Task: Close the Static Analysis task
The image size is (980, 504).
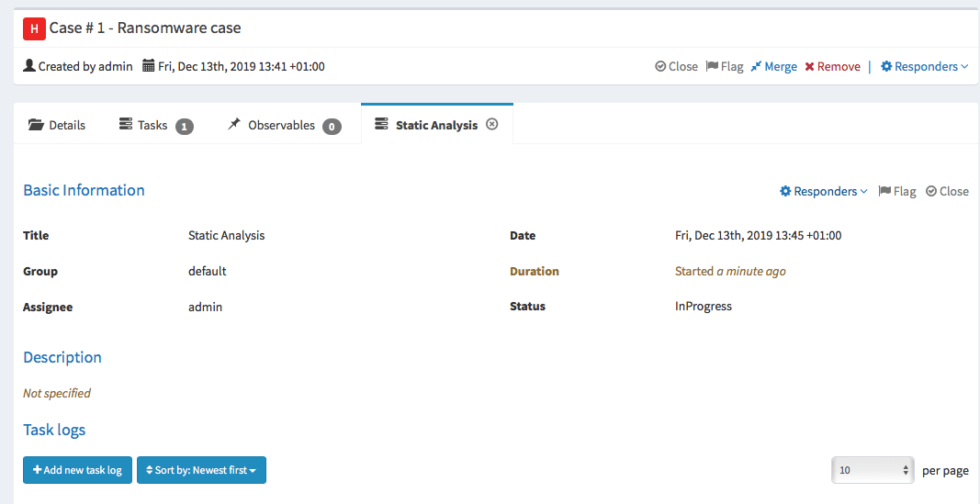Action: 948,191
